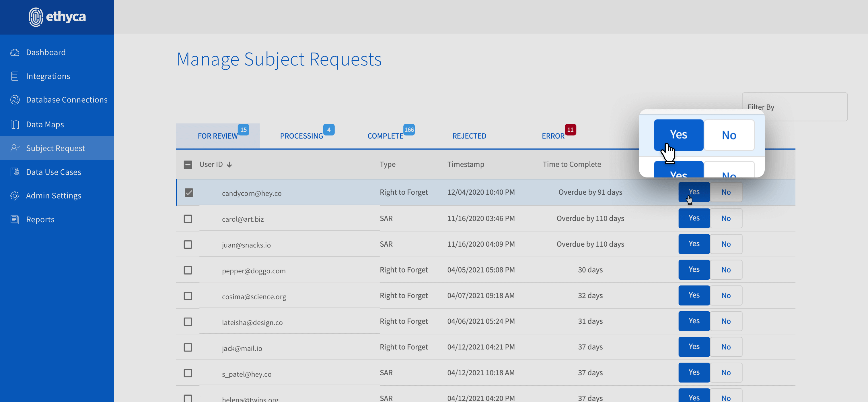Reject pepper@doggo.com request with No

[726, 270]
